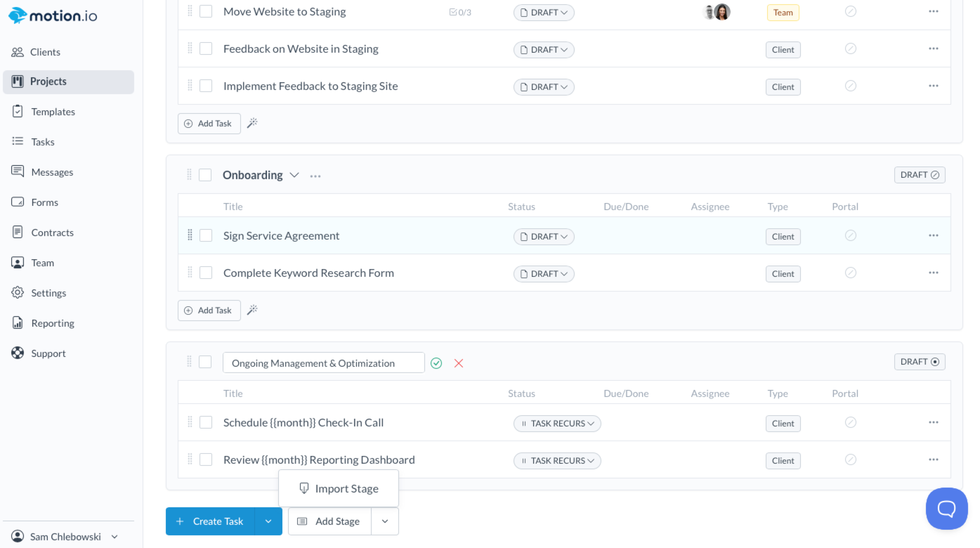Image resolution: width=980 pixels, height=548 pixels.
Task: Open Templates in sidebar
Action: (68, 111)
